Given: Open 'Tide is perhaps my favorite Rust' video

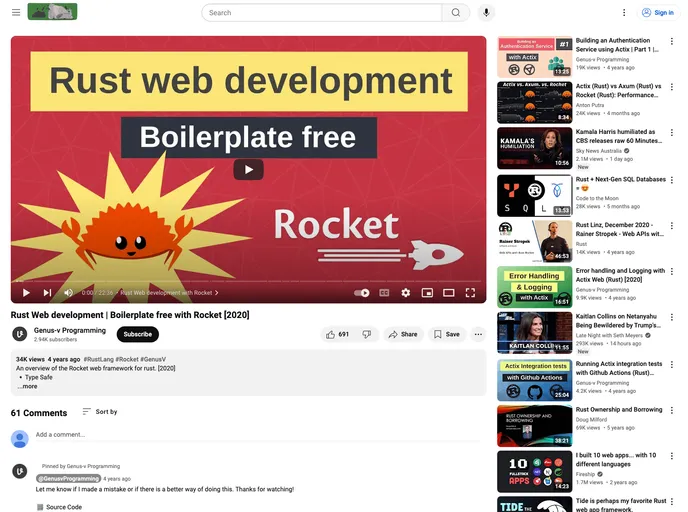Looking at the screenshot, I should click(x=534, y=505).
